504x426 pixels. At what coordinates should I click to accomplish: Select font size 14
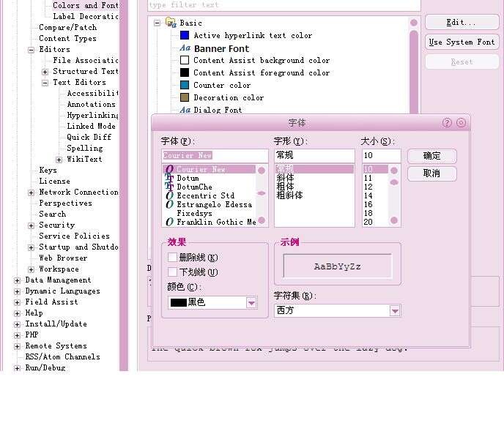click(368, 195)
